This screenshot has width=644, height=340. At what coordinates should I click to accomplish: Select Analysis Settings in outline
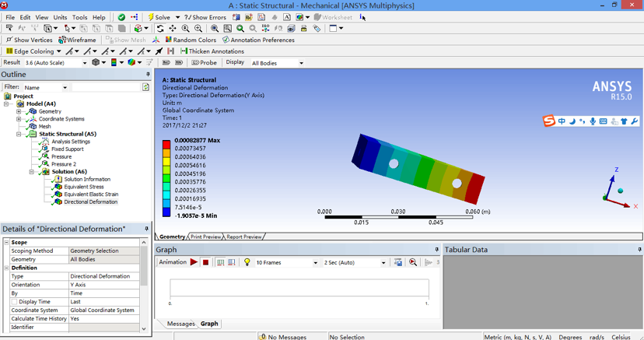[x=71, y=142]
